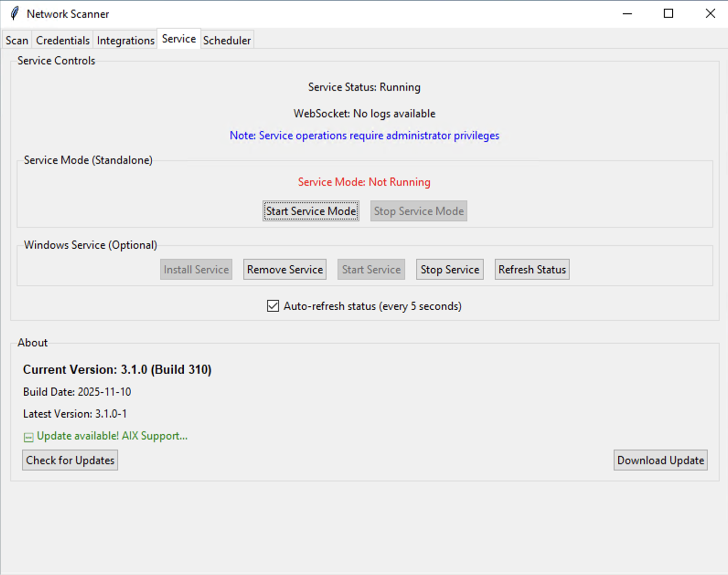Disable auto-refresh status checkbox
The width and height of the screenshot is (728, 575).
click(x=273, y=306)
